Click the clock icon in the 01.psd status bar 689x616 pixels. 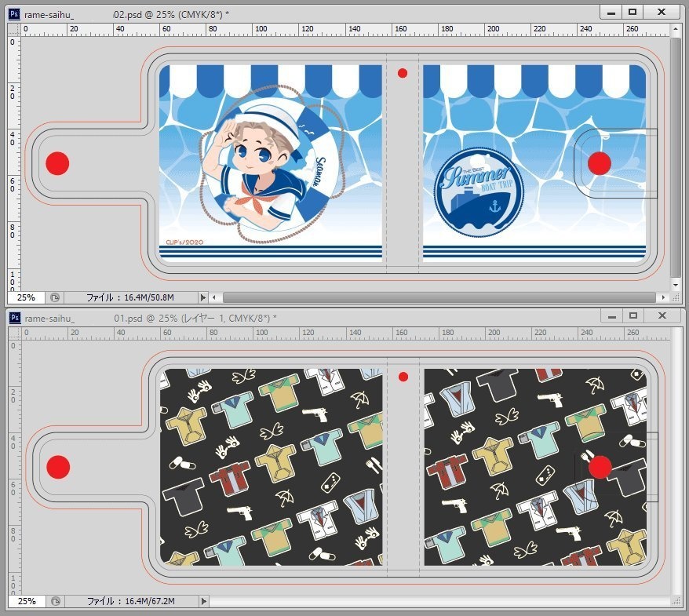(x=54, y=602)
